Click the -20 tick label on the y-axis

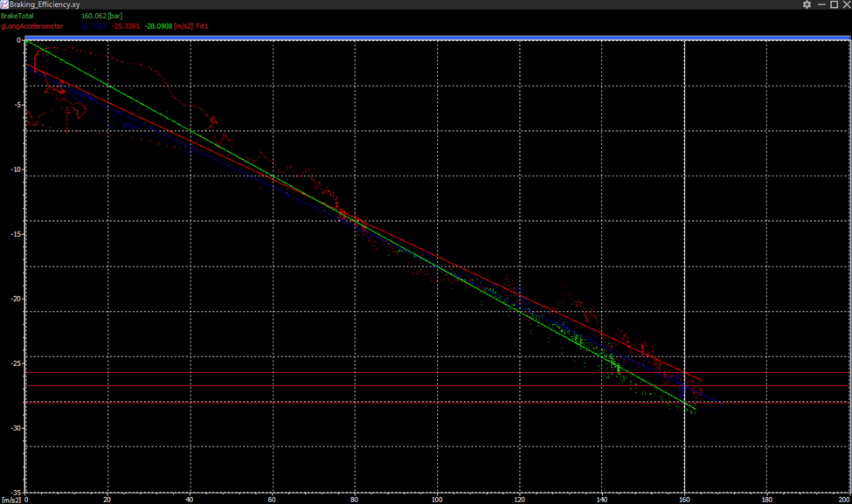pyautogui.click(x=14, y=299)
